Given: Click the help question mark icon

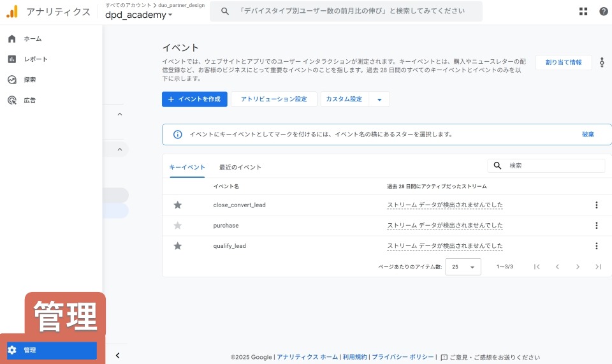Looking at the screenshot, I should [603, 11].
